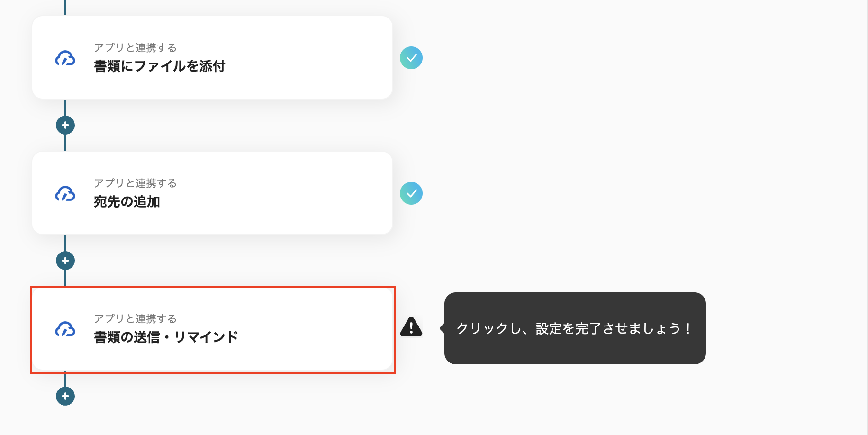Click the plus icon below 宛先の追加

[x=65, y=260]
